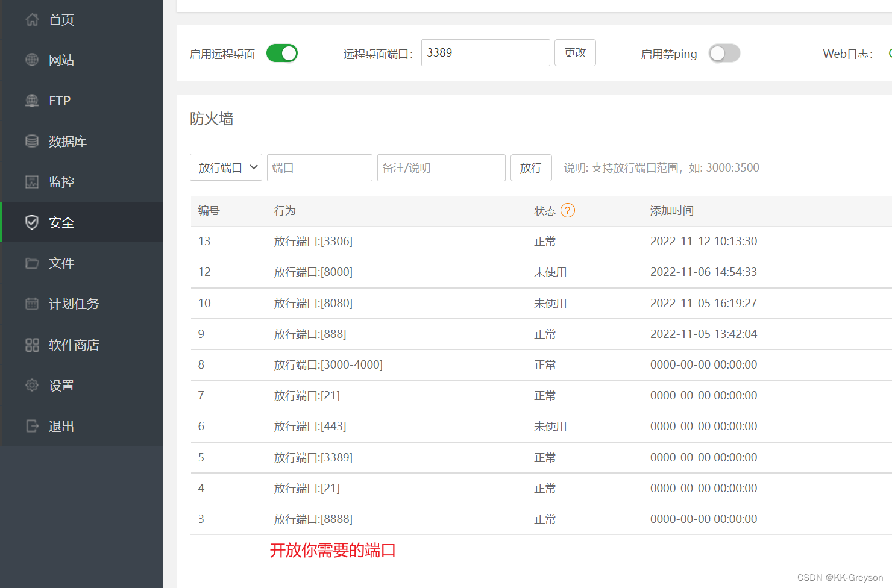Click the folder icon beside 文件

pos(32,263)
